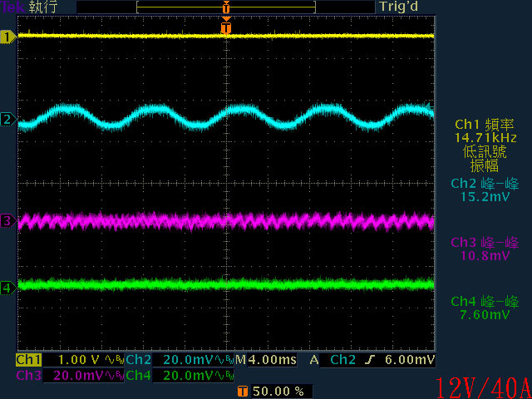Click the trigger source Ch2 readout
This screenshot has height=399, width=532.
tap(342, 360)
